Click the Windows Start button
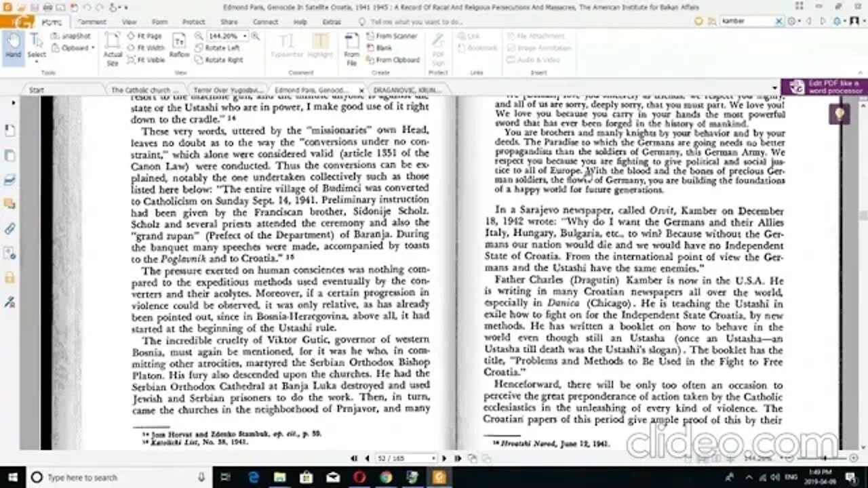Screen dimensions: 868x488 12,477
